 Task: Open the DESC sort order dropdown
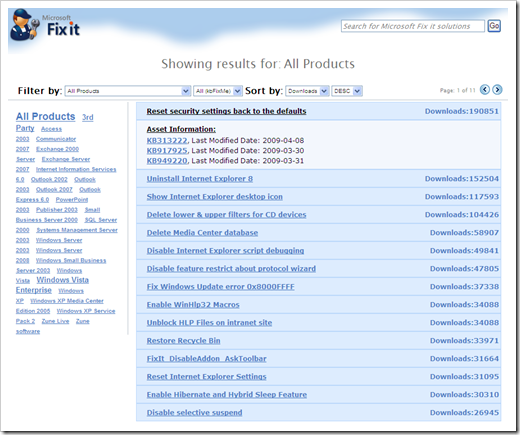(347, 91)
